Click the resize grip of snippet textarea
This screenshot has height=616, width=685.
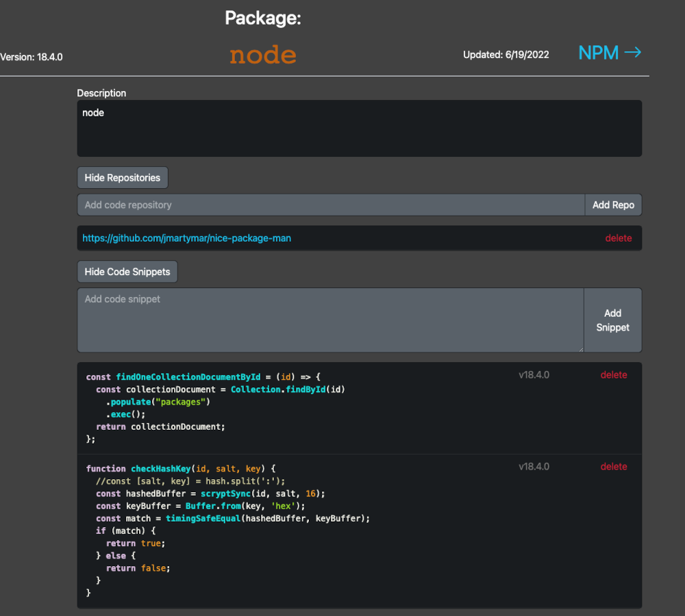[581, 349]
